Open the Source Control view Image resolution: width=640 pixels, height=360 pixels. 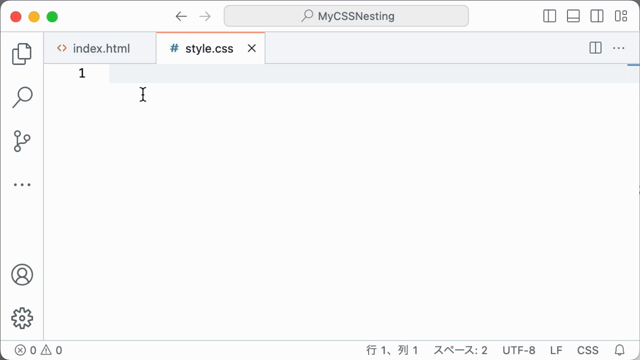point(22,141)
